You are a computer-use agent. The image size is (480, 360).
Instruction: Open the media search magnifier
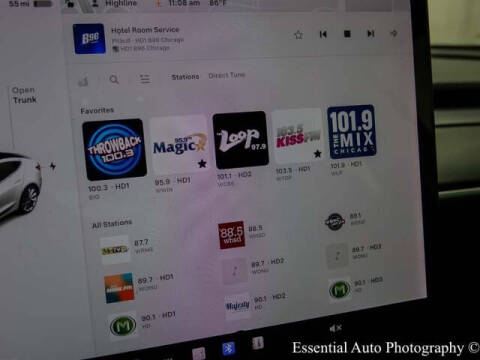coord(114,80)
